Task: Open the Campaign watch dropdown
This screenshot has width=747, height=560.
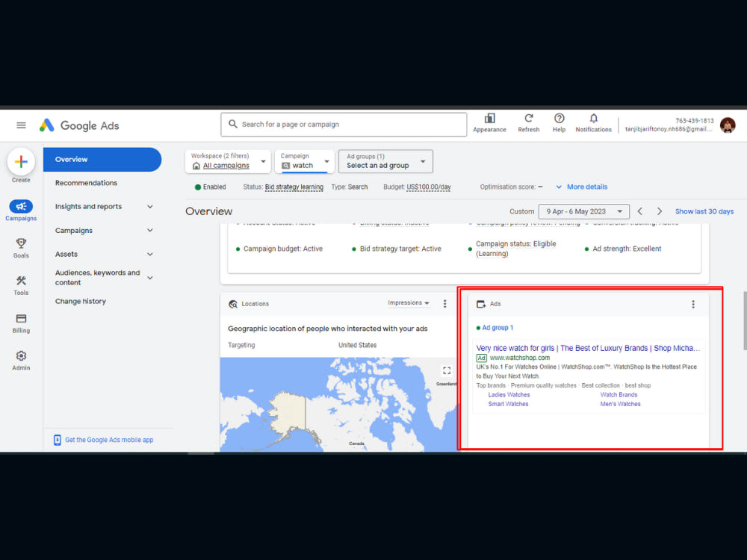Action: 304,161
